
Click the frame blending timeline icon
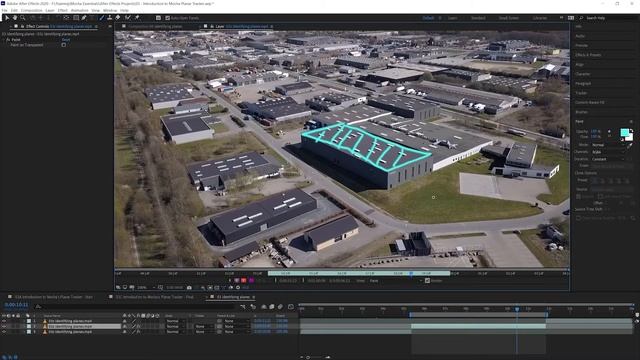(x=271, y=307)
